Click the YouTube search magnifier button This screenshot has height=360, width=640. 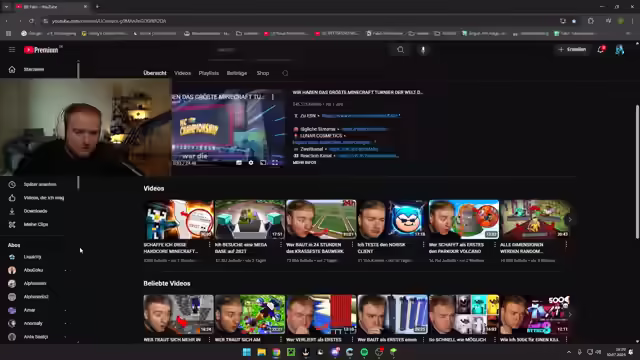[400, 50]
